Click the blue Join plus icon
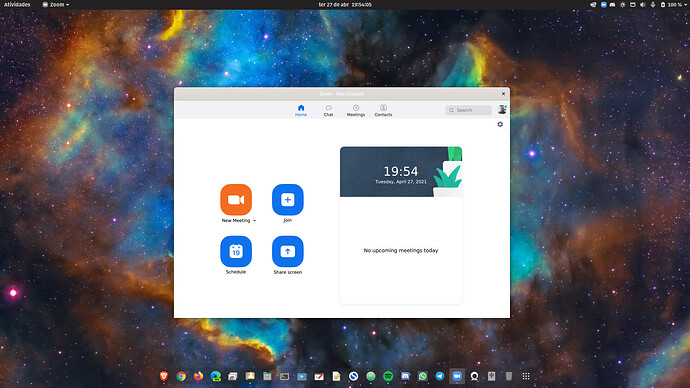The height and width of the screenshot is (388, 690). point(288,200)
